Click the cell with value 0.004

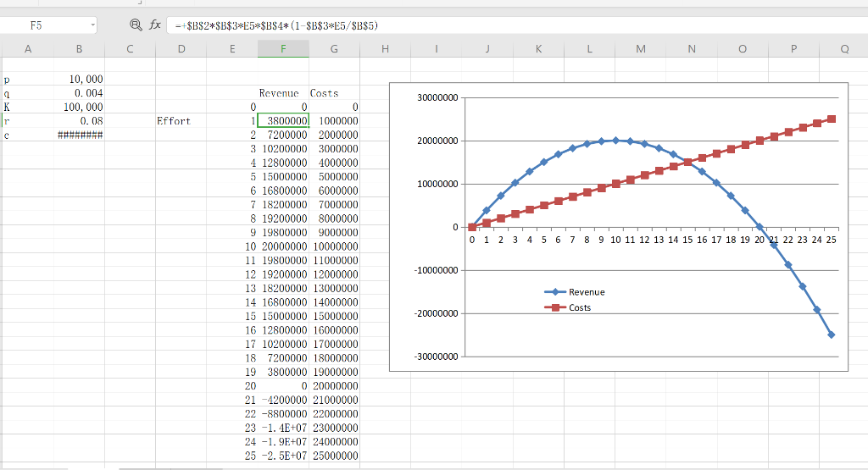pos(79,93)
